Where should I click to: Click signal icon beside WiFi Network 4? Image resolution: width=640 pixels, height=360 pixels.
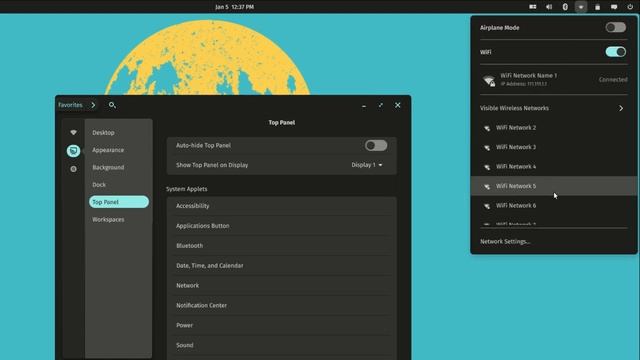point(487,167)
